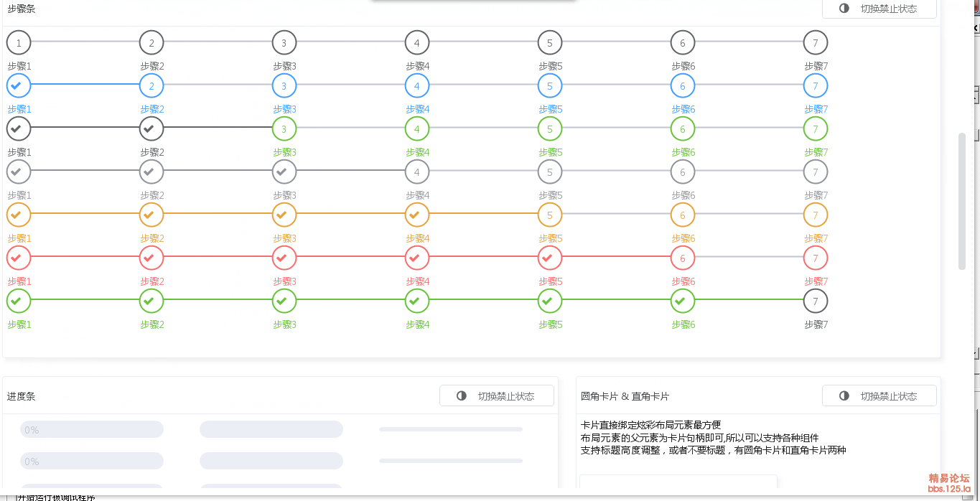The width and height of the screenshot is (980, 501).
Task: Toggle disabled state for the card panel
Action: [x=879, y=396]
